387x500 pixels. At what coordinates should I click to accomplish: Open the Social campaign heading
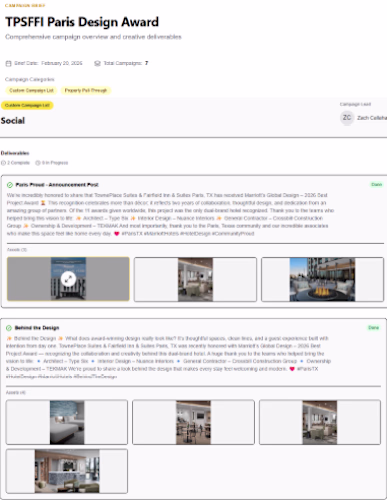coord(13,121)
